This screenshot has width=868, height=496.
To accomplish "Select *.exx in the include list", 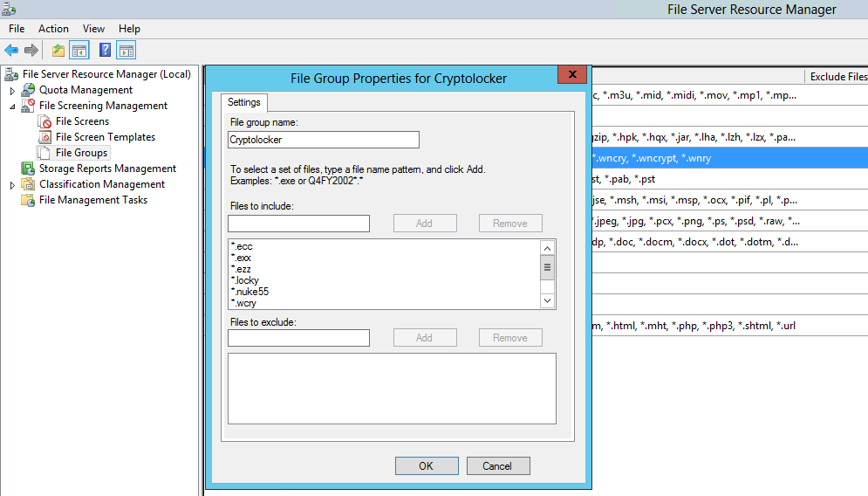I will 241,258.
